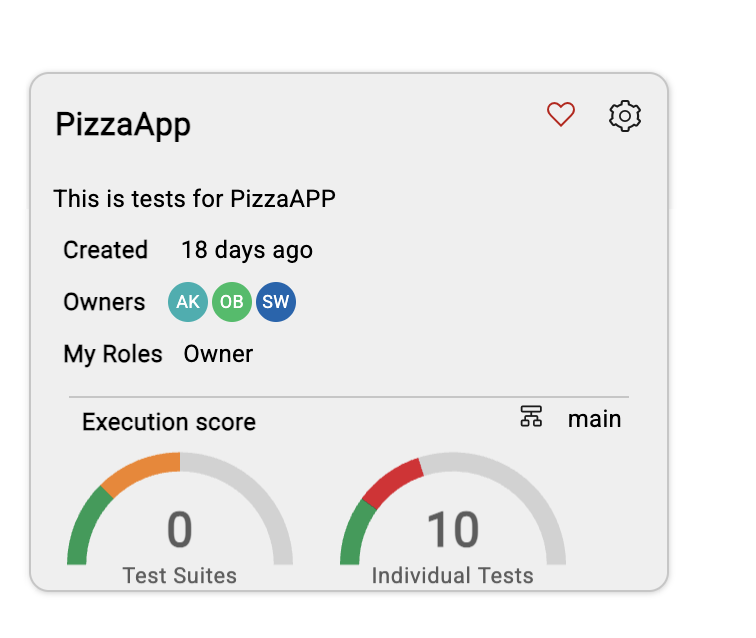
Task: Open the main branch selector
Action: point(594,419)
